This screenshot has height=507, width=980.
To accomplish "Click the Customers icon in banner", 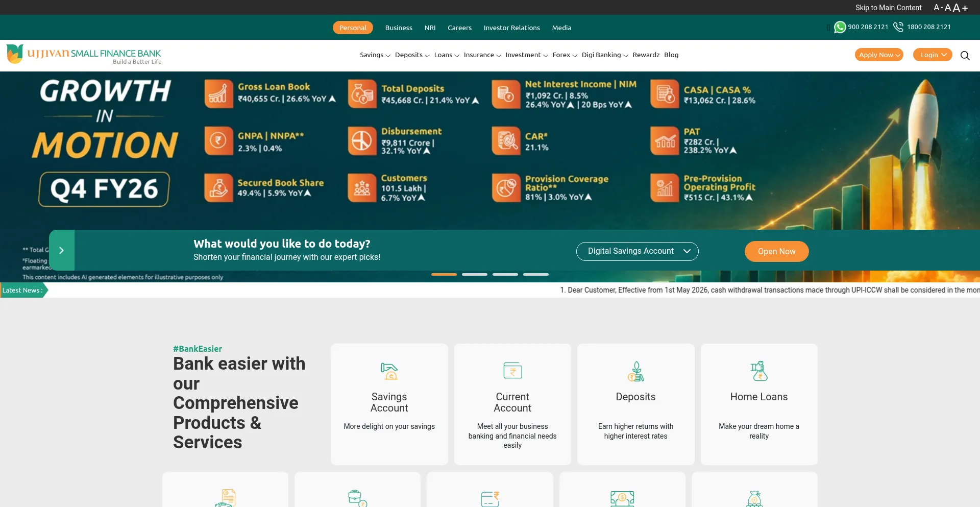I will tap(362, 187).
